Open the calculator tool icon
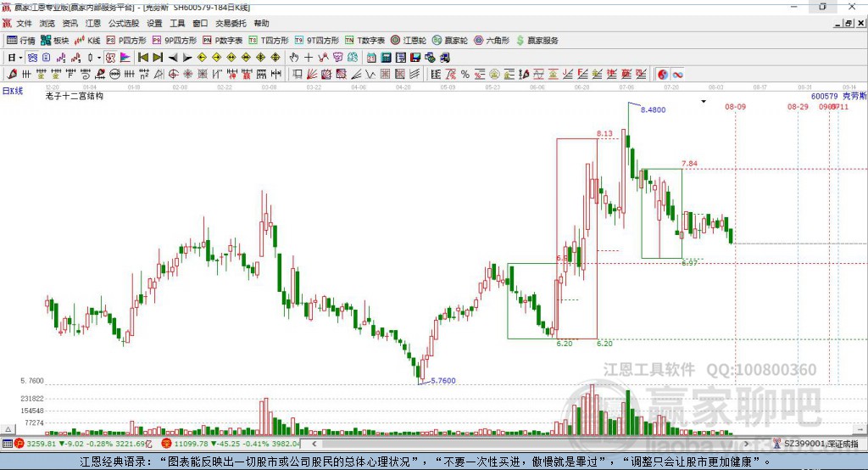 tap(386, 58)
